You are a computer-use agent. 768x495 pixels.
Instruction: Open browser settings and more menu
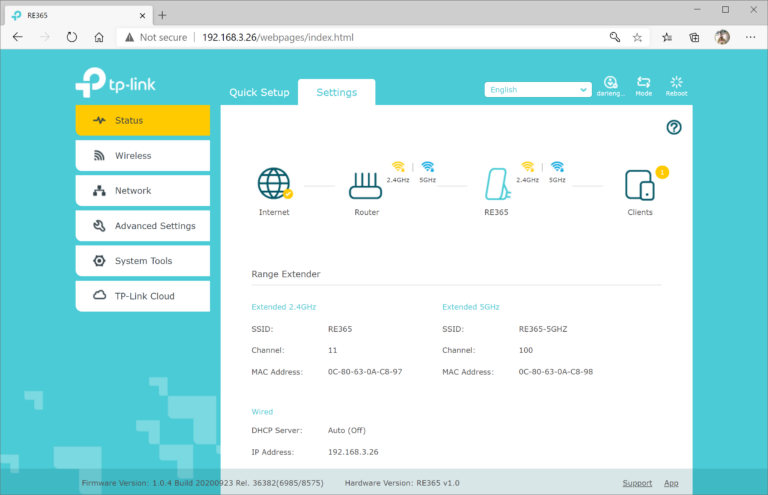click(750, 37)
